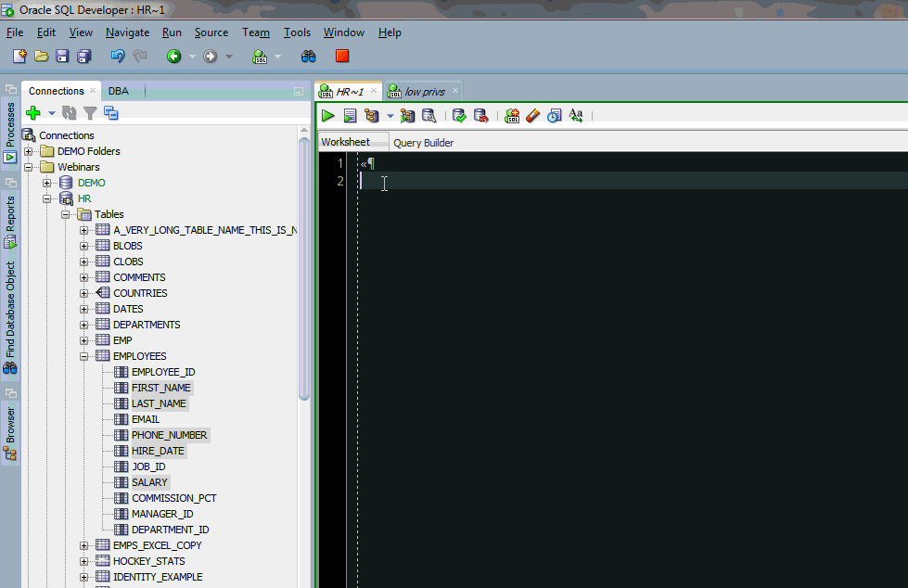Click the Aa change-case icon
908x588 pixels.
pyautogui.click(x=576, y=115)
